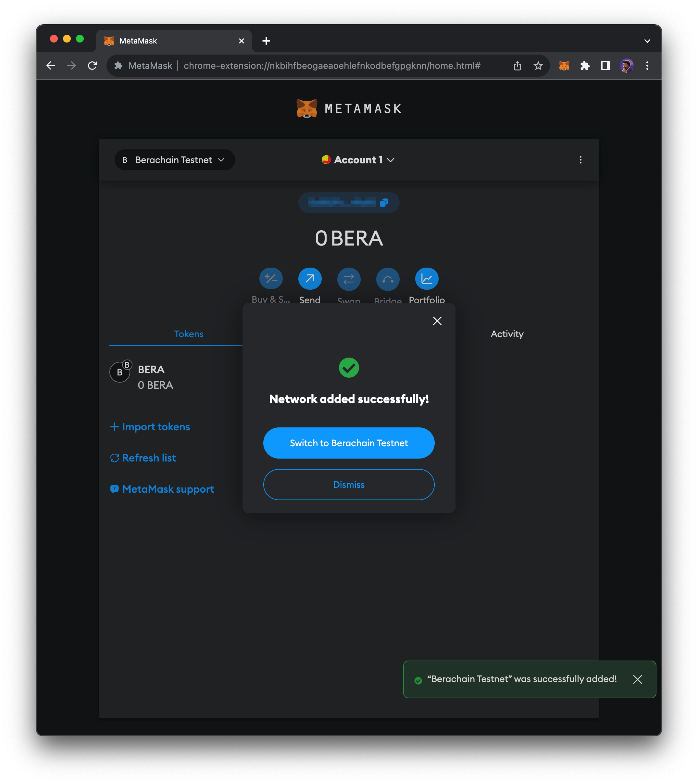Reload the MetaMask page
The height and width of the screenshot is (784, 698).
coord(93,66)
